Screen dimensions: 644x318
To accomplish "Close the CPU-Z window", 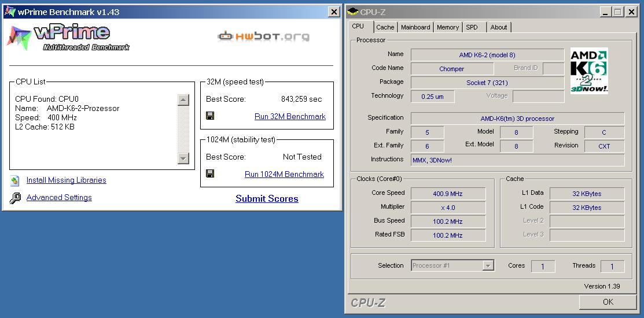I will [631, 12].
